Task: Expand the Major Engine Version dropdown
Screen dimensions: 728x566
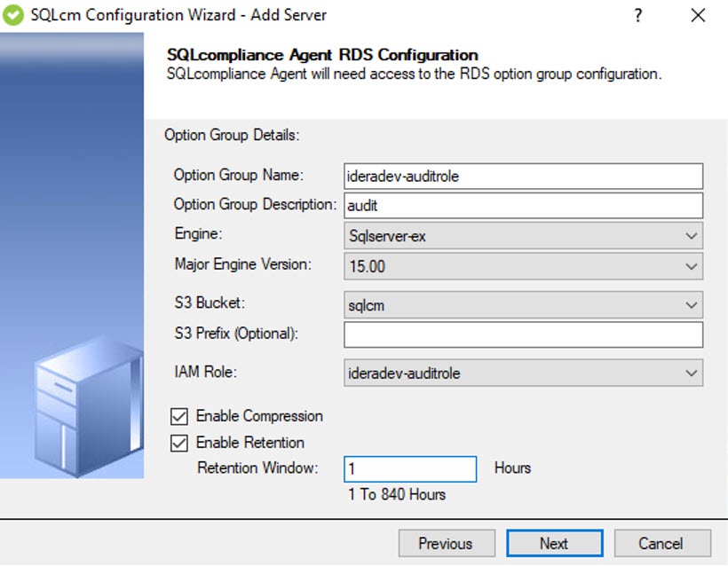Action: [x=523, y=266]
